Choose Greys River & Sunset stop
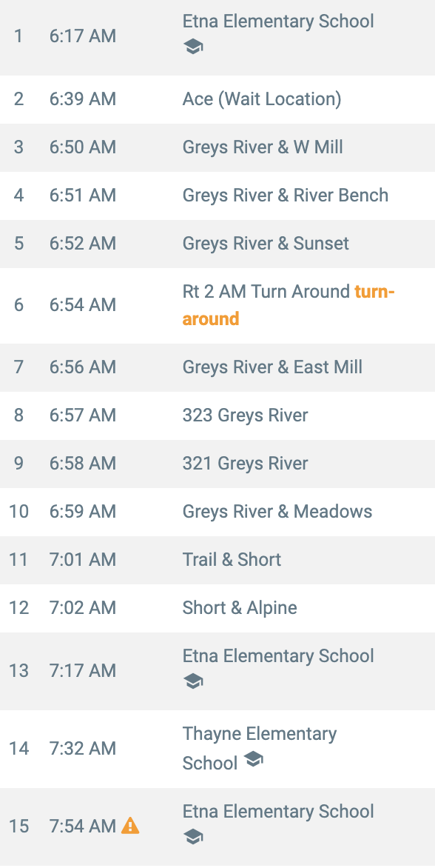The width and height of the screenshot is (435, 868). (x=217, y=244)
